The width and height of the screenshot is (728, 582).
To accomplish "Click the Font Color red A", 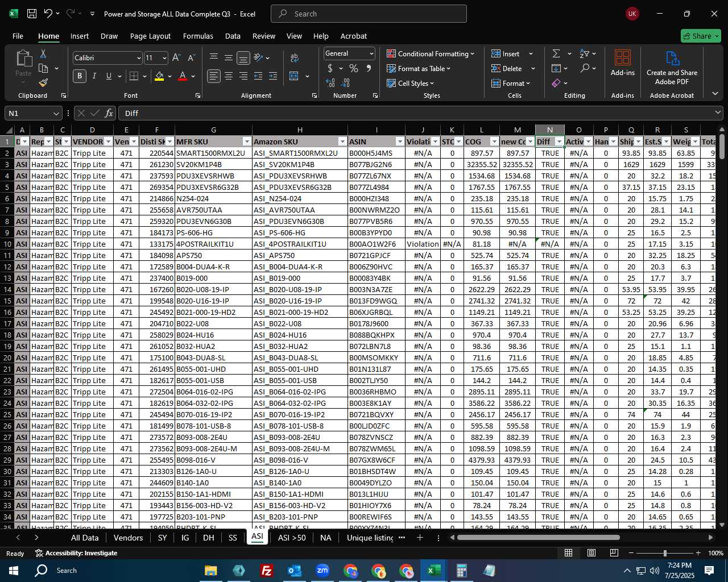I will click(x=183, y=76).
